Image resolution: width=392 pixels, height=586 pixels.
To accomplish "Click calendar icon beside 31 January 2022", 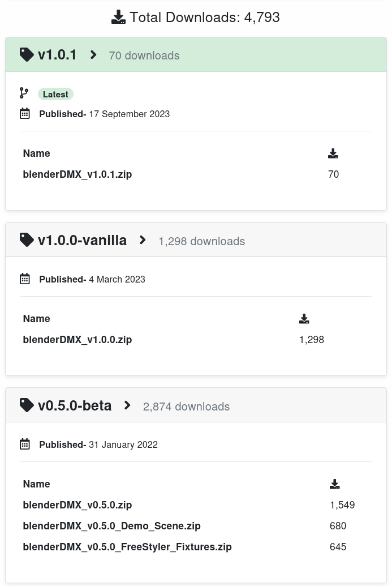I will pyautogui.click(x=25, y=444).
